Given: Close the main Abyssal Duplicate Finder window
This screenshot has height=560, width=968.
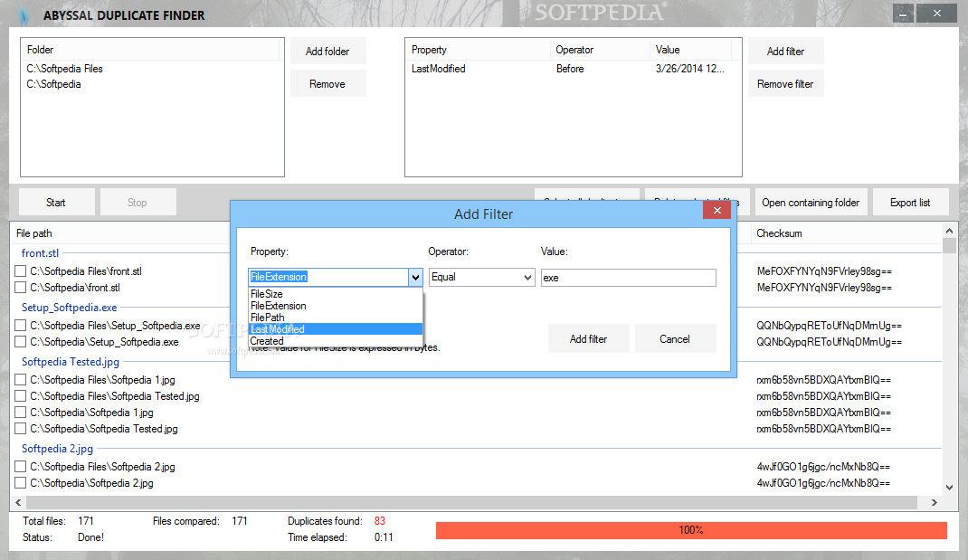Looking at the screenshot, I should (x=936, y=13).
